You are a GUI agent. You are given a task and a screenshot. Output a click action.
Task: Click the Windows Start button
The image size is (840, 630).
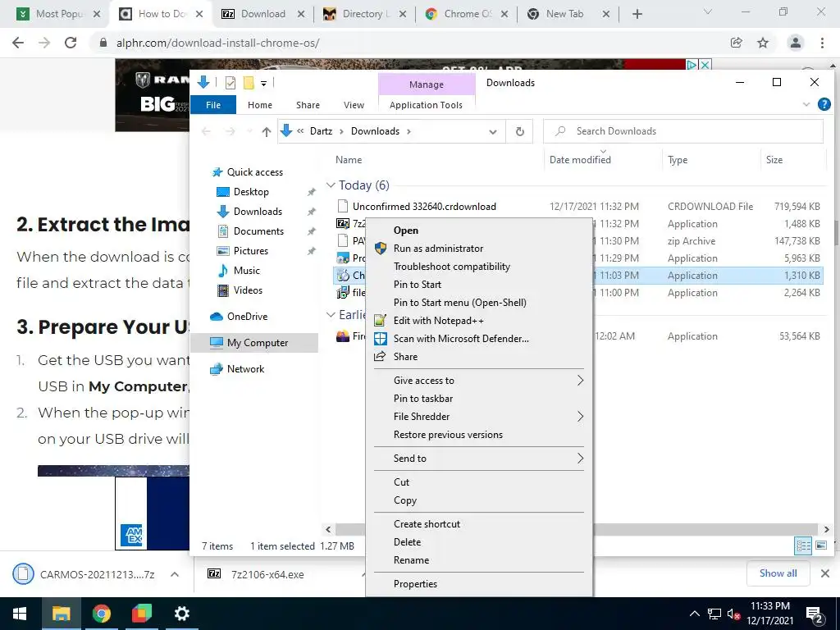coord(20,614)
